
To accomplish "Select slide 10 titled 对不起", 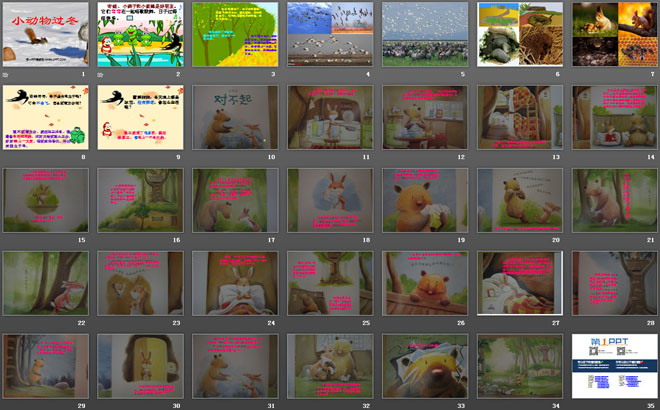I will click(235, 117).
